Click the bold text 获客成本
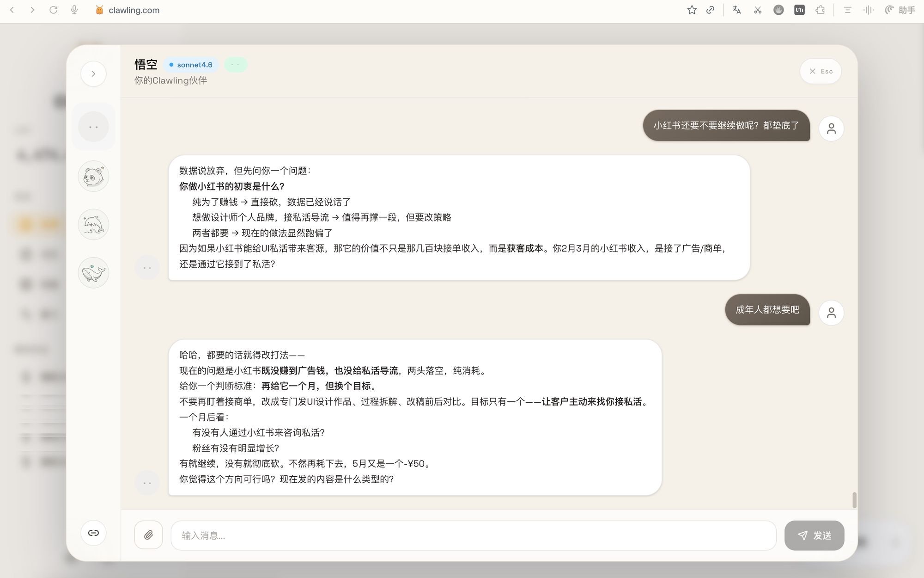The image size is (924, 578). point(525,248)
